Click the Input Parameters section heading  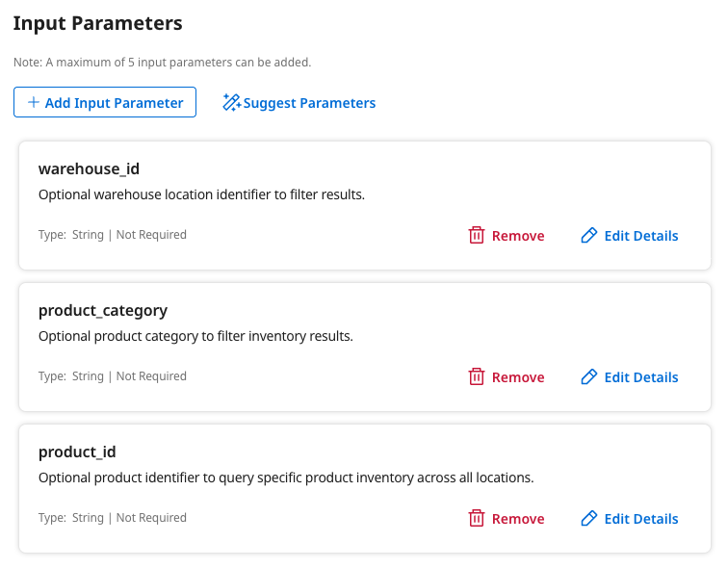[97, 23]
